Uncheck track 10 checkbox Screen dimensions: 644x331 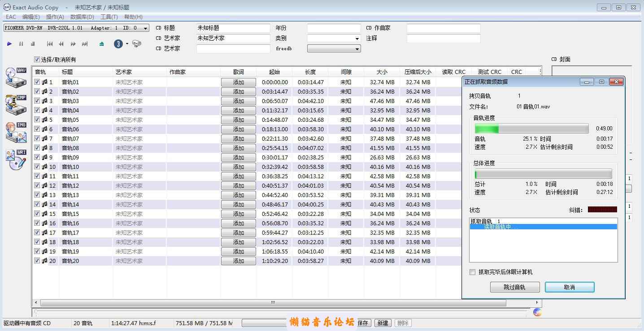[x=37, y=167]
